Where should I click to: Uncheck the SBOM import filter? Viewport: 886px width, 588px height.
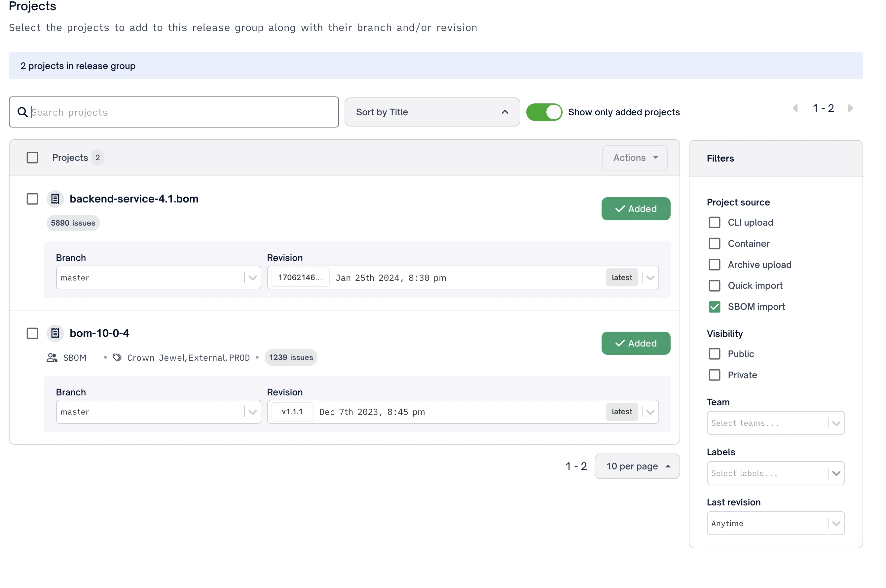(x=714, y=306)
